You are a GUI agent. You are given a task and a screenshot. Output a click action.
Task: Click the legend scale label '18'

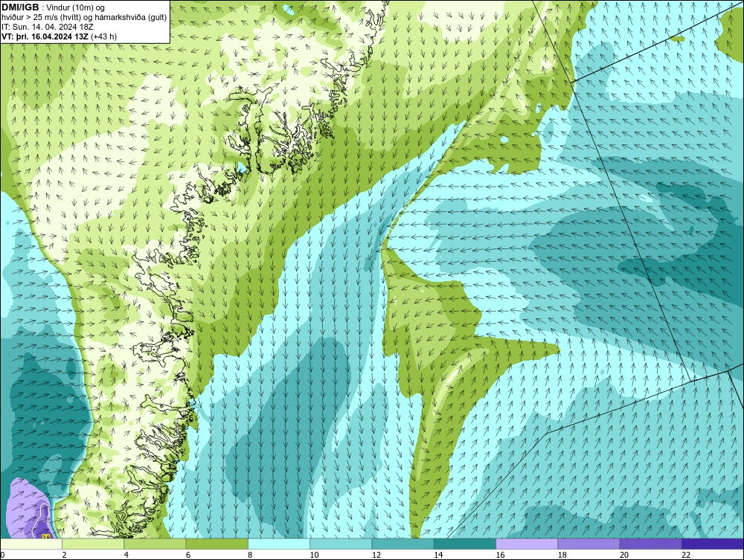[562, 556]
